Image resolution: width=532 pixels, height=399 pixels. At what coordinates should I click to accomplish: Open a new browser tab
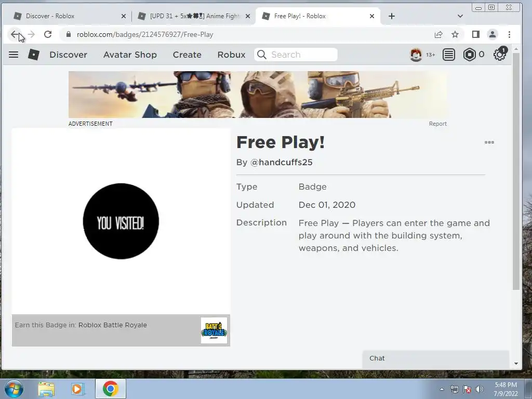[x=392, y=16]
